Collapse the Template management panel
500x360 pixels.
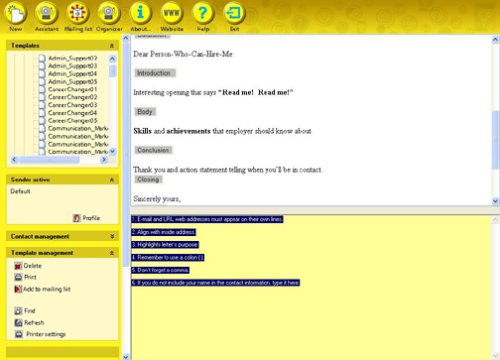tap(112, 253)
